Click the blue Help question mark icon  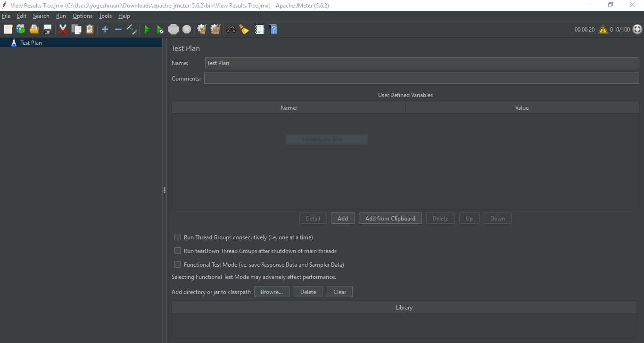coord(273,30)
